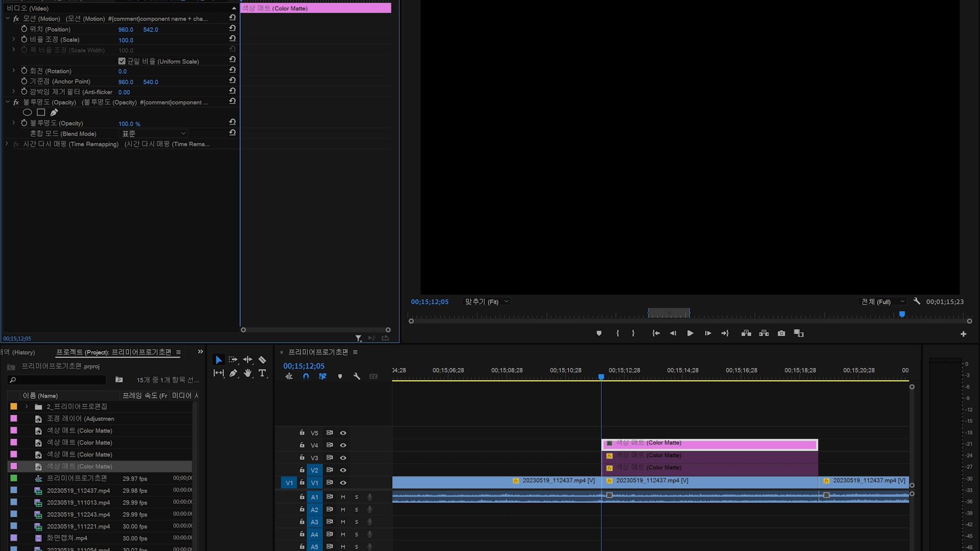Toggle Rotation animation stopwatch
This screenshot has width=980, height=551.
pos(24,71)
